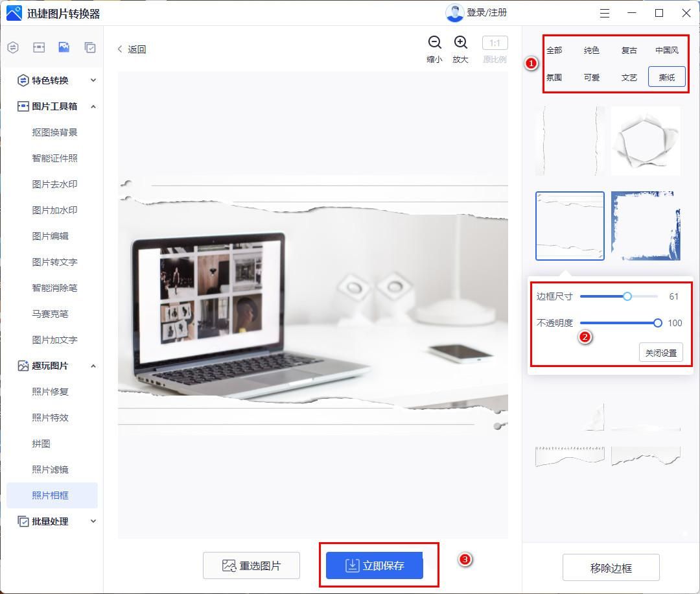This screenshot has height=594, width=700.
Task: Select 马赛克笔 in the sidebar
Action: tap(50, 313)
